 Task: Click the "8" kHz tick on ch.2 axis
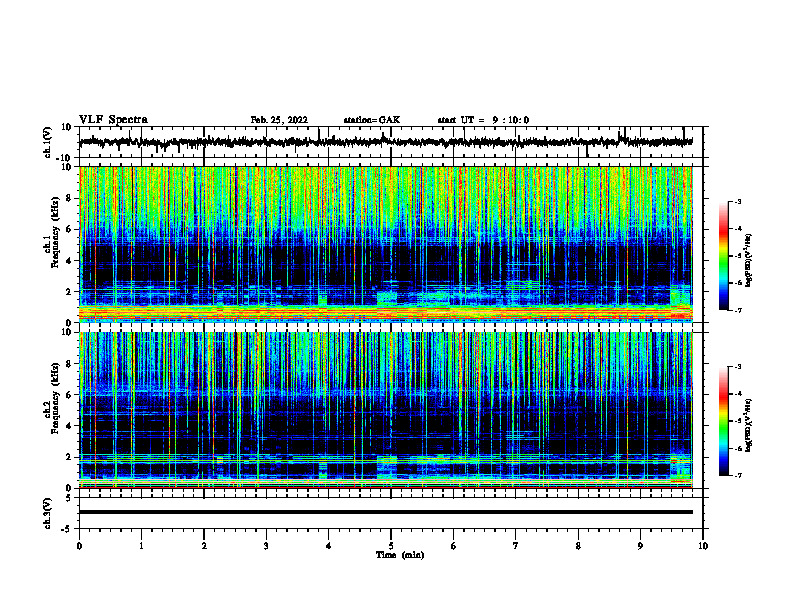(70, 364)
